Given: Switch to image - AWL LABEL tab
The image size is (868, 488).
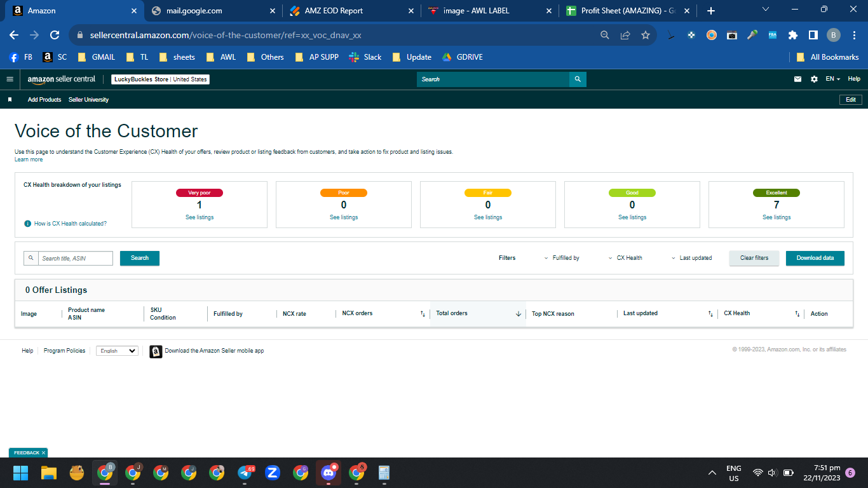Looking at the screenshot, I should click(489, 11).
